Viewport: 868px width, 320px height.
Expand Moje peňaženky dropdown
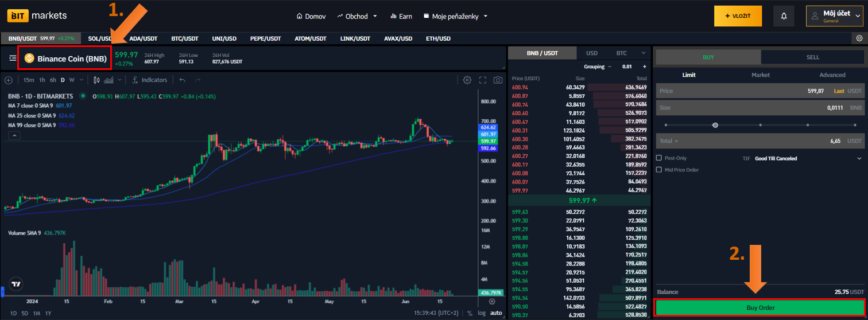455,16
